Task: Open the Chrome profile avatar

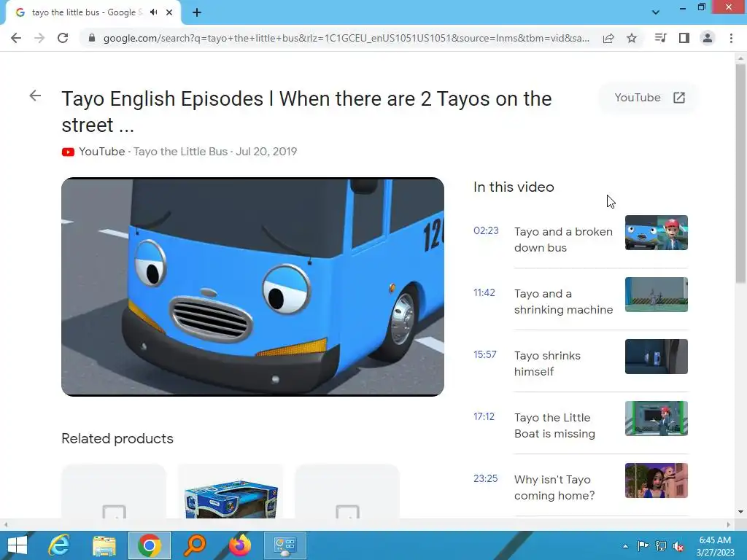Action: pyautogui.click(x=708, y=38)
